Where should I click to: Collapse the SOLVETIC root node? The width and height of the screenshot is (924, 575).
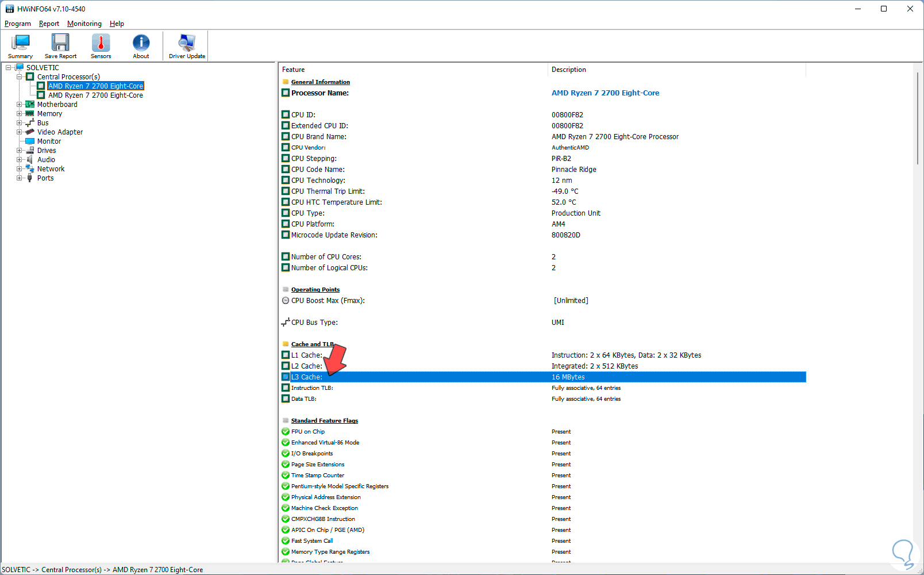point(8,68)
